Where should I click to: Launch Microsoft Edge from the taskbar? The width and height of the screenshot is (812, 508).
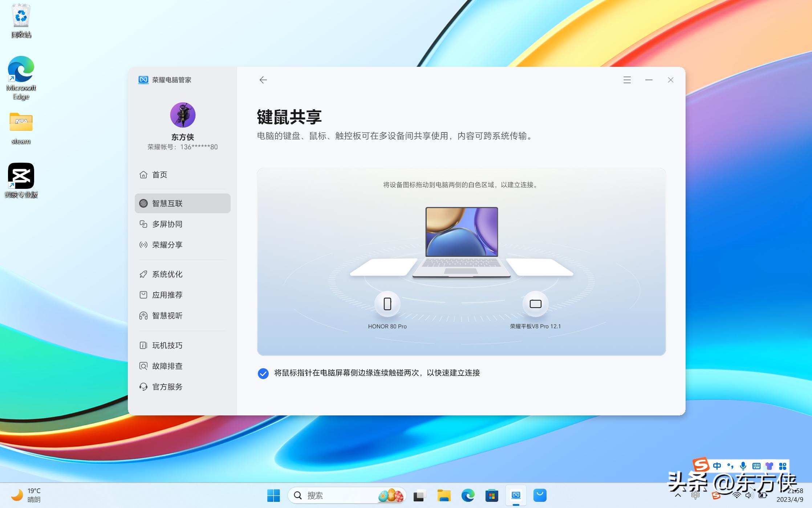tap(468, 495)
